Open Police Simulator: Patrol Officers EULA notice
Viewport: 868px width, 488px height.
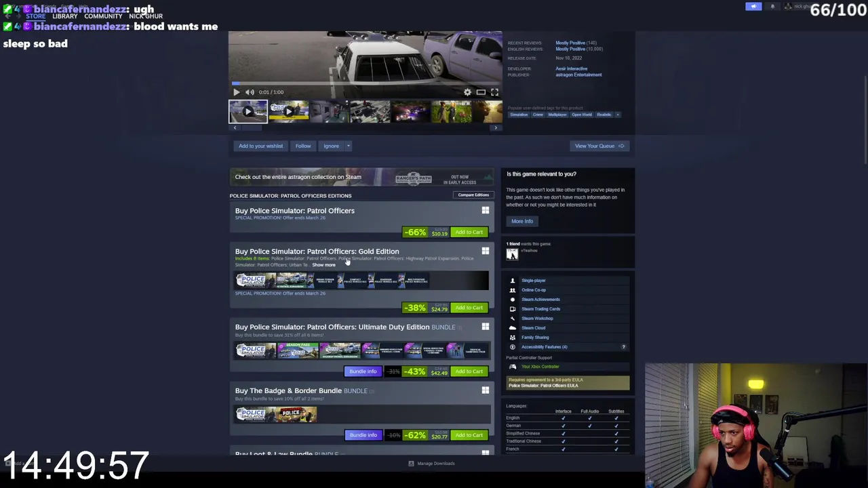[568, 383]
